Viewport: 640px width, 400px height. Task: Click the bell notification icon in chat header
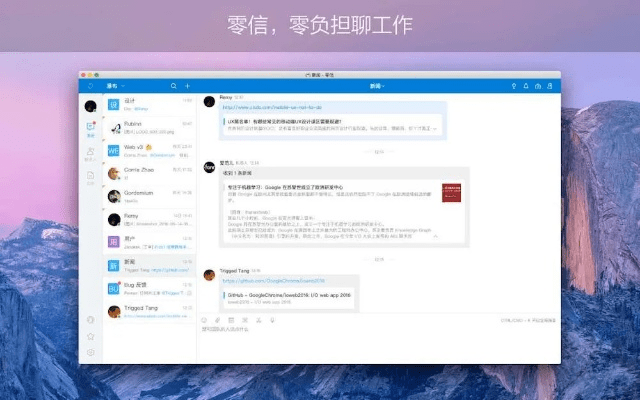(526, 86)
